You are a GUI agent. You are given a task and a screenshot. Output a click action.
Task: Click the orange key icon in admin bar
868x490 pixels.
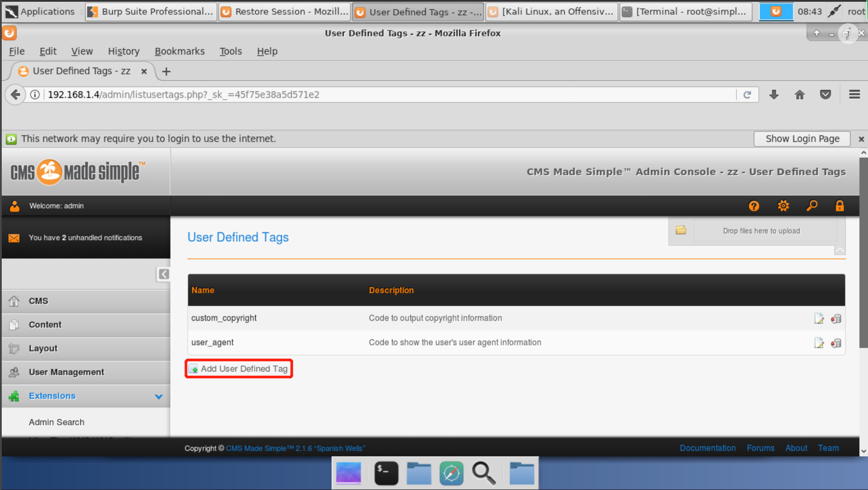coord(812,206)
